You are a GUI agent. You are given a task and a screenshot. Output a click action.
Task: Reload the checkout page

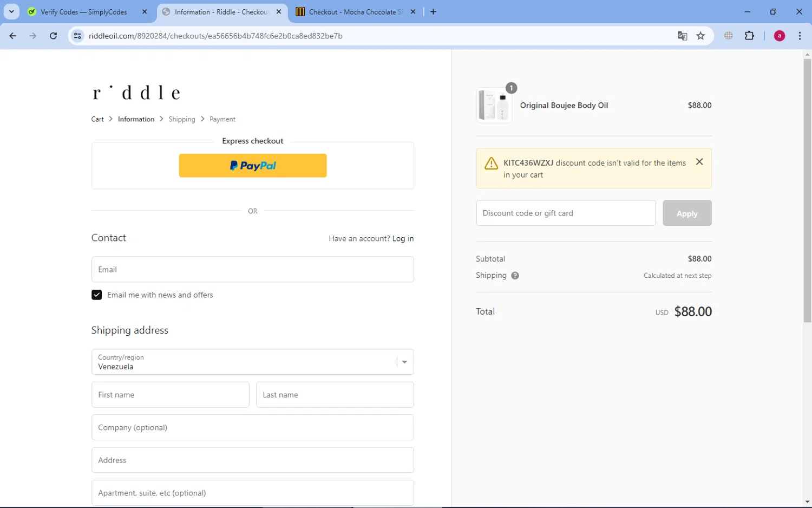[x=53, y=36]
